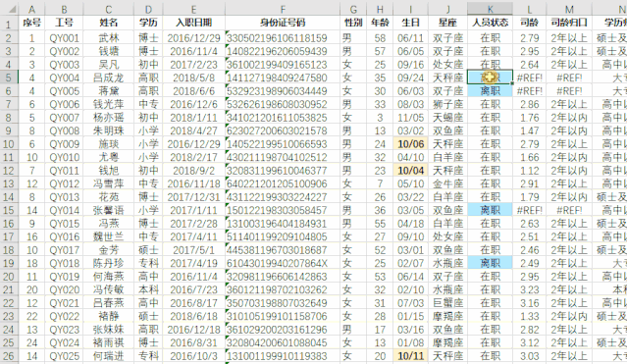
Task: Select ID number cell 61043019940207864X
Action: tap(283, 263)
